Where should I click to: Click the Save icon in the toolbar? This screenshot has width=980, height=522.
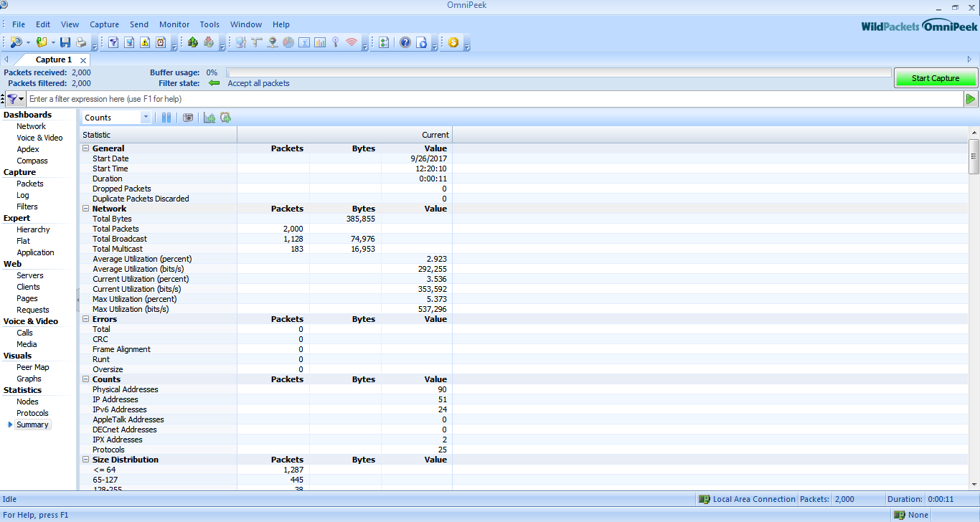coord(65,43)
